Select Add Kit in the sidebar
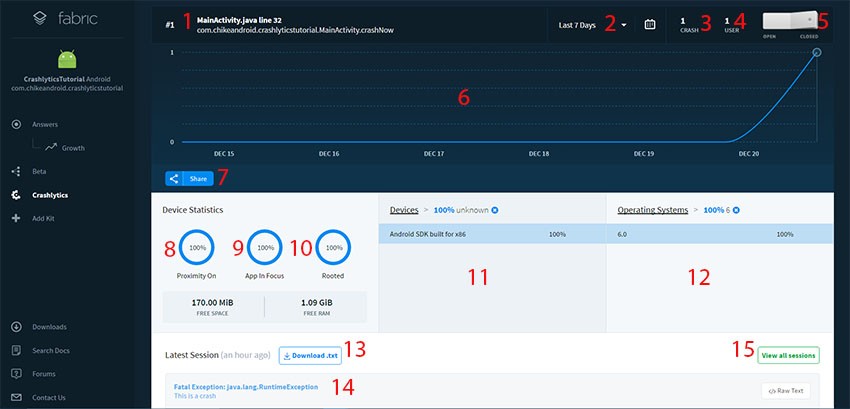The height and width of the screenshot is (409, 850). 43,218
